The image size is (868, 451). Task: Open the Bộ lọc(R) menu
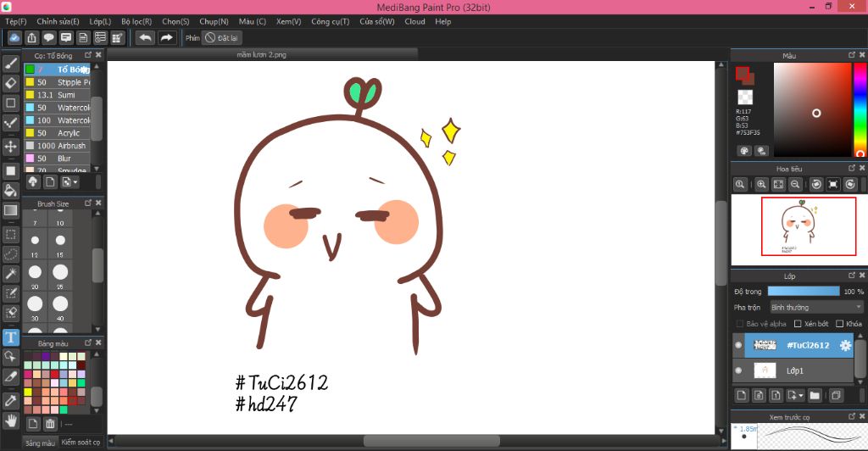[136, 21]
